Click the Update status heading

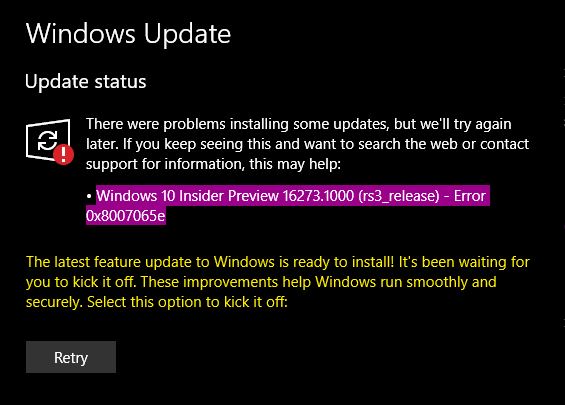click(86, 81)
